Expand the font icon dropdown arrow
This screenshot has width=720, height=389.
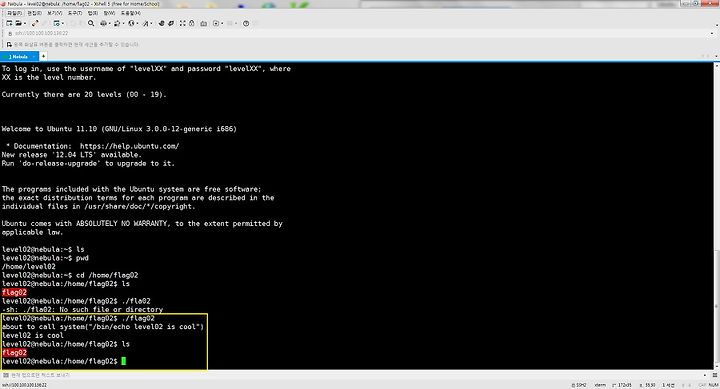coord(152,23)
